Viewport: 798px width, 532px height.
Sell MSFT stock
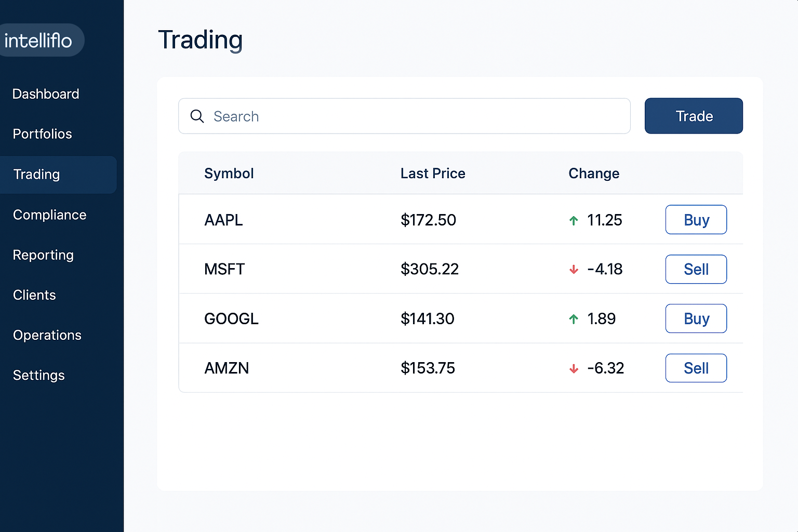696,269
